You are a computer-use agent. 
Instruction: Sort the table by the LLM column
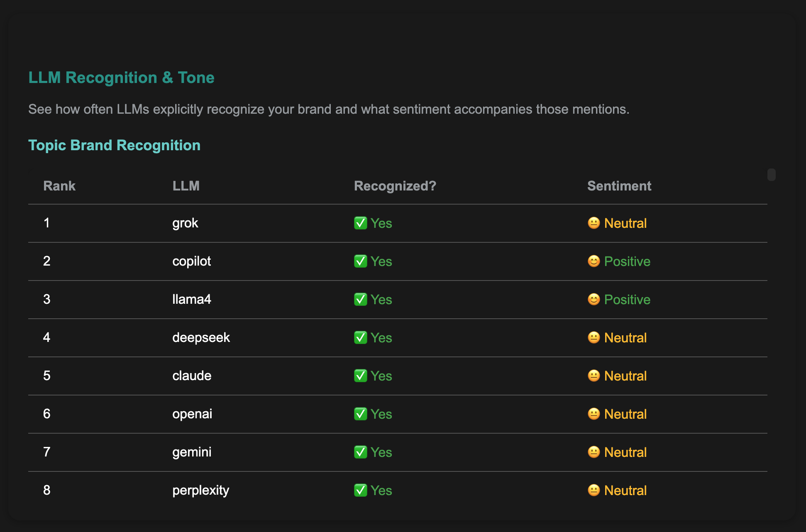186,185
